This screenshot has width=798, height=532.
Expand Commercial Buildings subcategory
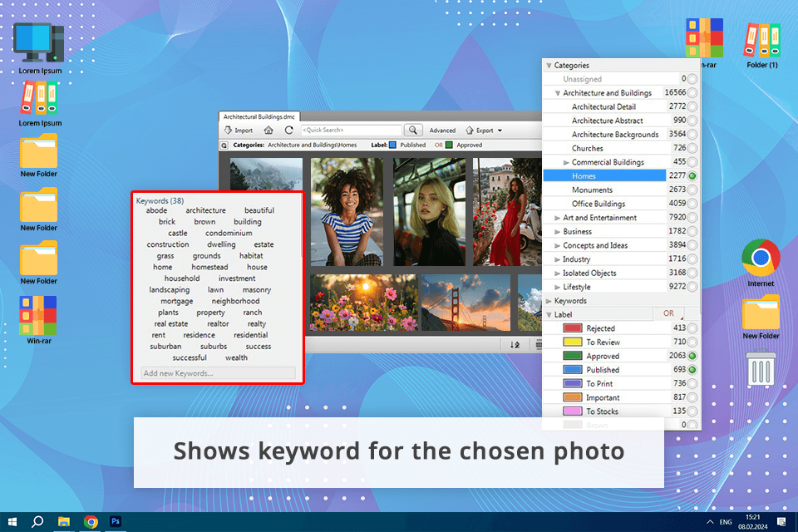(x=566, y=162)
